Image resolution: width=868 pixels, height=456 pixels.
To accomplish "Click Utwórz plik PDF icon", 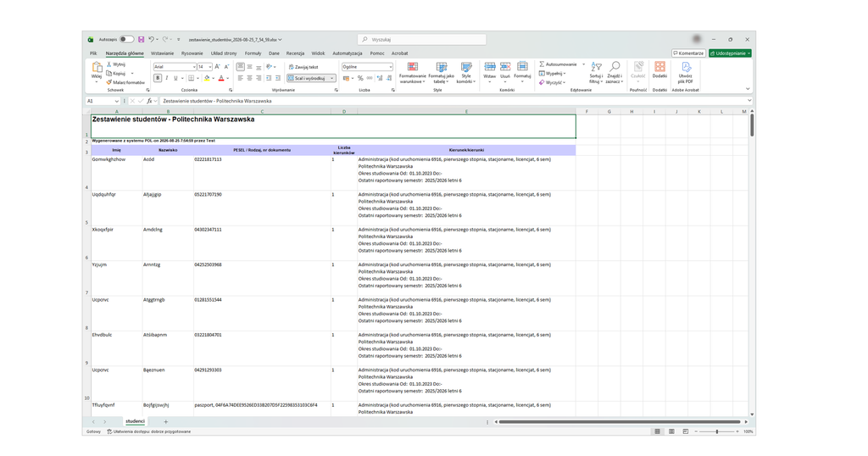I will 686,67.
